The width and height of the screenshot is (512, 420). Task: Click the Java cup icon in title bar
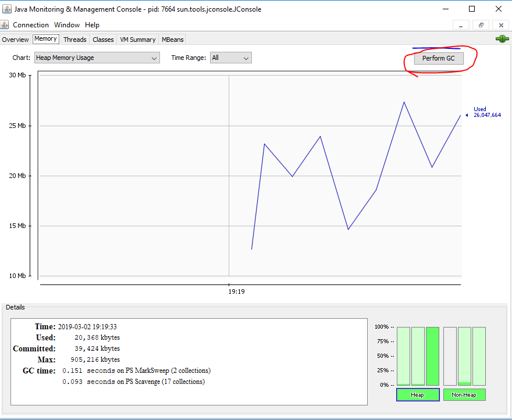(x=7, y=9)
